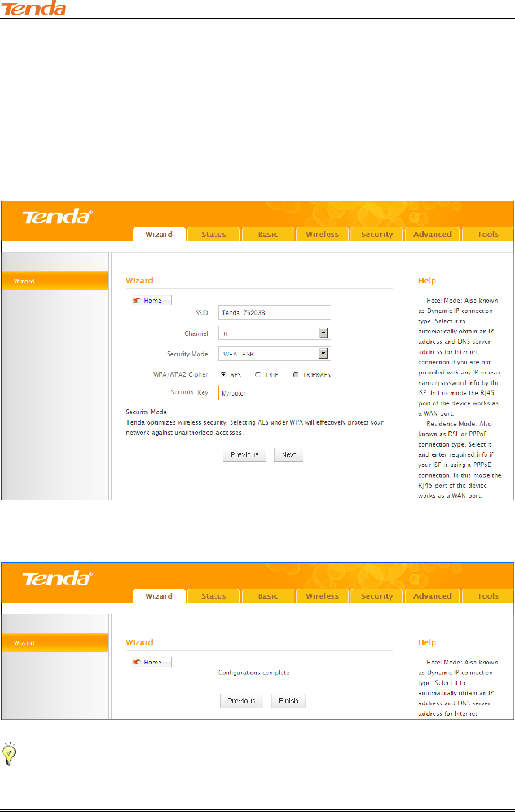Open Wireless tab in lower screenshot

point(323,596)
